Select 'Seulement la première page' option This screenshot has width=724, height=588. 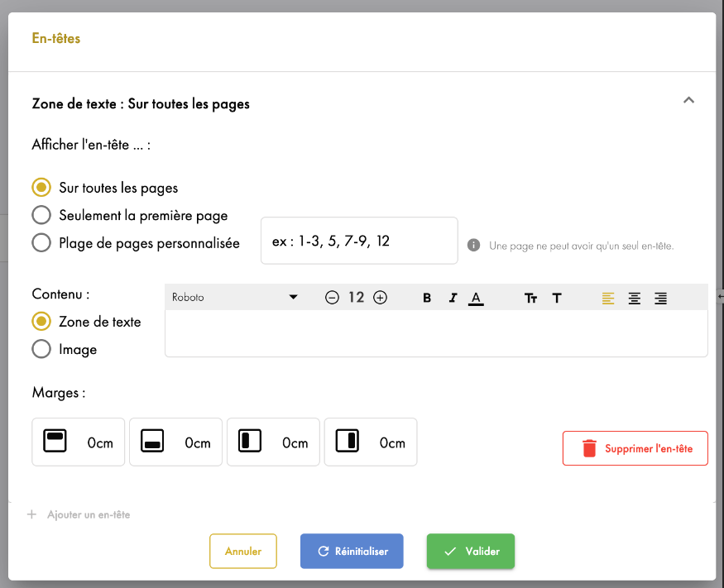point(41,215)
